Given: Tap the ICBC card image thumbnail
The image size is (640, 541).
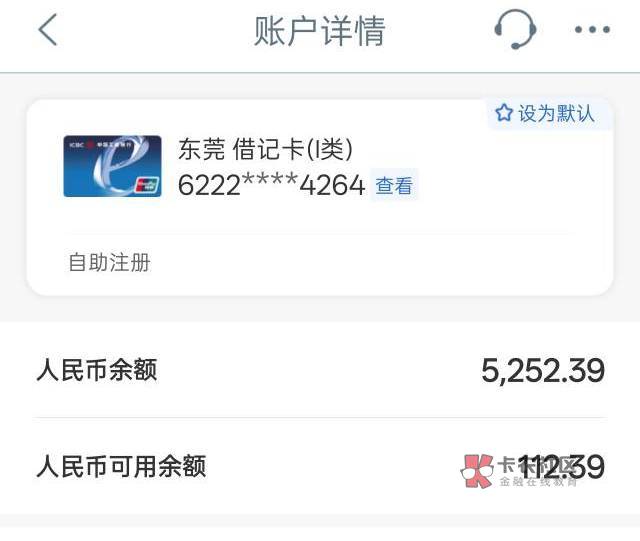Looking at the screenshot, I should 112,166.
